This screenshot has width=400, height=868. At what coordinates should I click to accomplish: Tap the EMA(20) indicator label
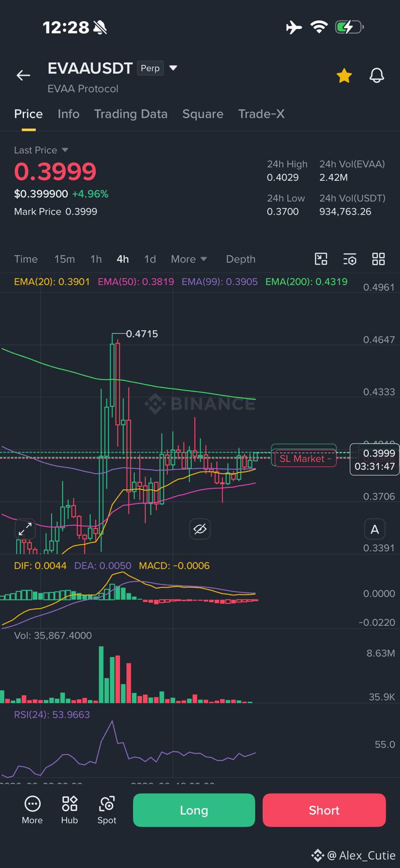(x=52, y=281)
